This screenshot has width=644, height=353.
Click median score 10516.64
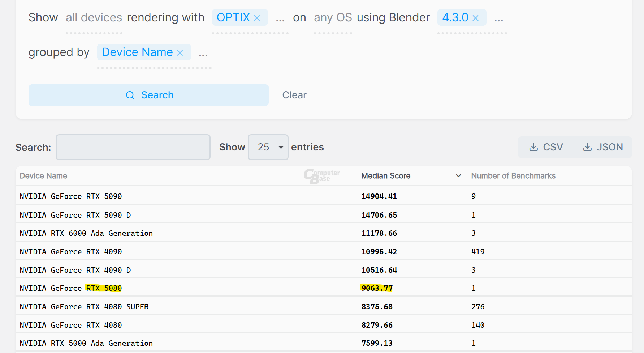(x=379, y=270)
